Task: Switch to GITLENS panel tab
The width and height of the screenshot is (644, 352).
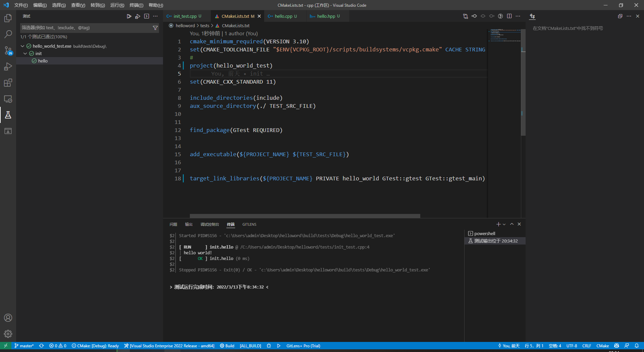Action: (249, 224)
